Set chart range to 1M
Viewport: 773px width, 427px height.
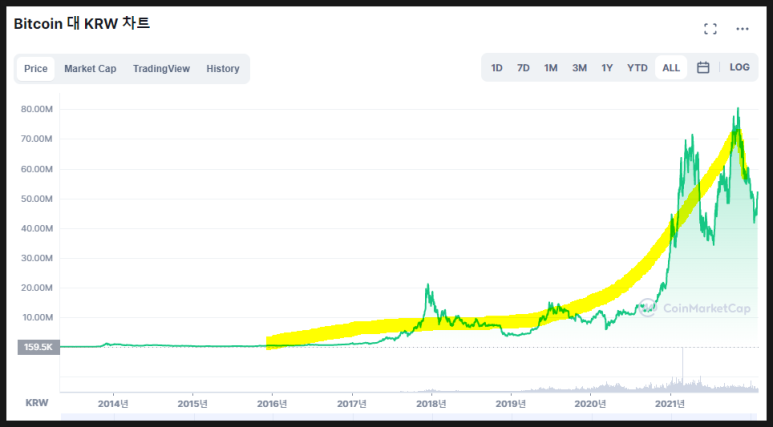[551, 68]
